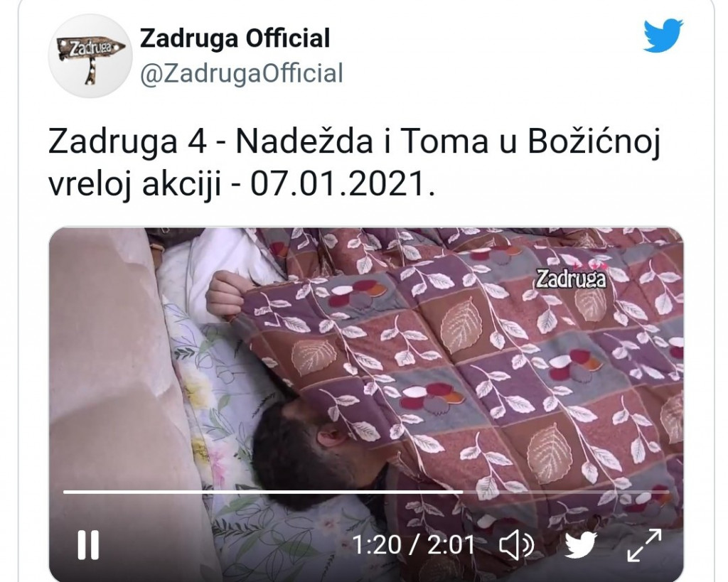Click the Zadruga watermark on the video
Viewport: 728px width, 582px height.
tap(571, 278)
